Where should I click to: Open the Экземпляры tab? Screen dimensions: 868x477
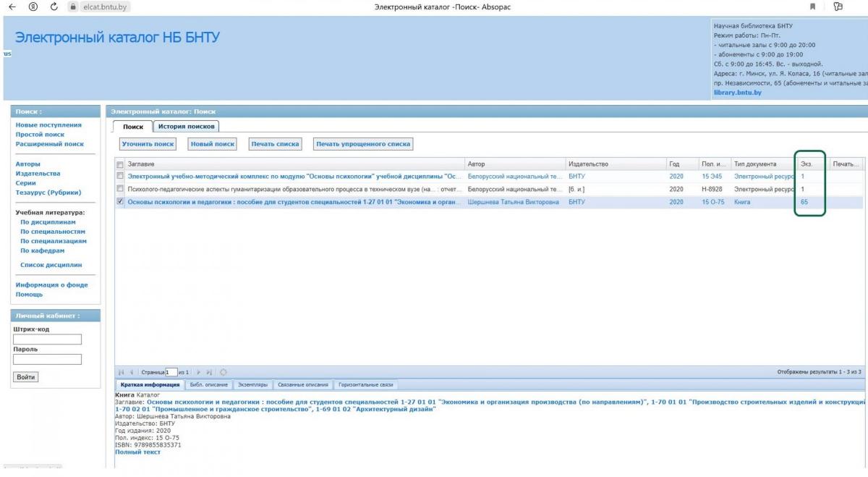coord(252,385)
